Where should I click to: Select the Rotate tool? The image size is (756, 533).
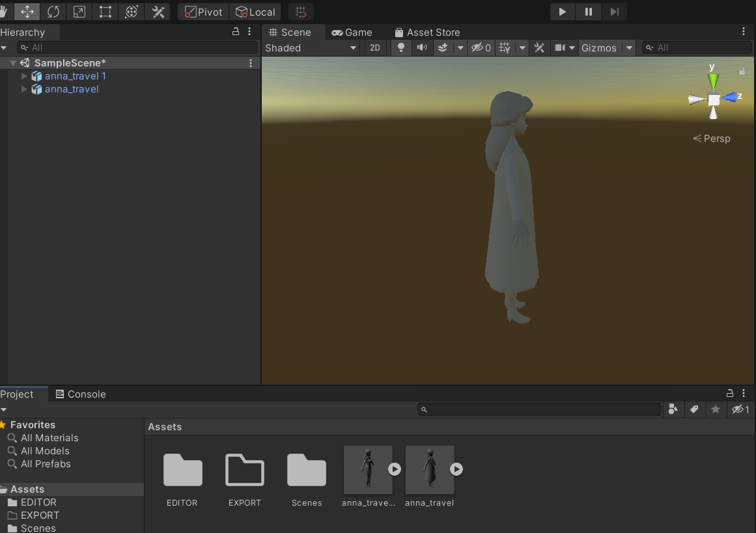click(53, 12)
